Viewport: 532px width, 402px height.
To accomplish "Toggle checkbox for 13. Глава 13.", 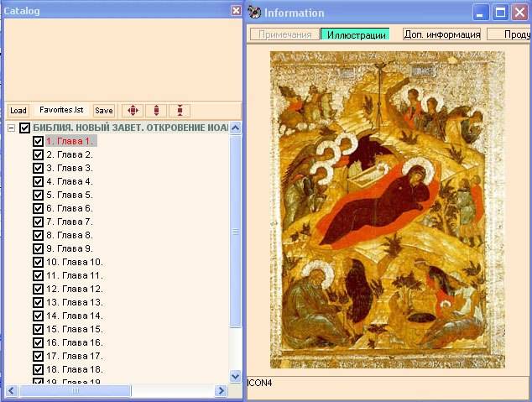I will pyautogui.click(x=38, y=302).
